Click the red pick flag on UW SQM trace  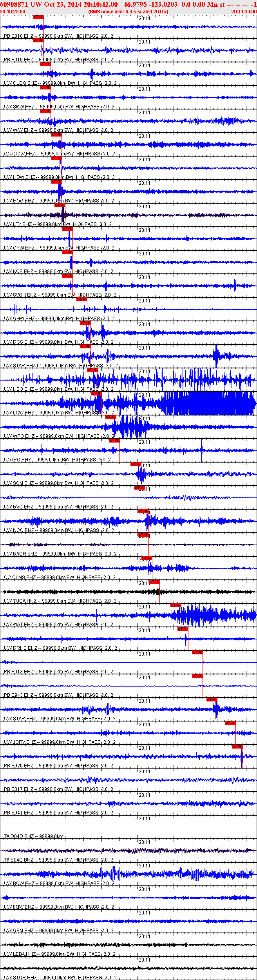tap(136, 464)
